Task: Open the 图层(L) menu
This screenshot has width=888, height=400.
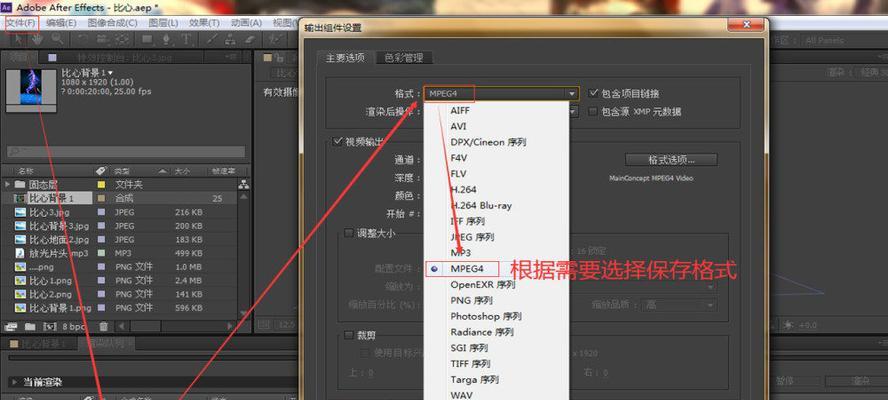Action: point(163,23)
